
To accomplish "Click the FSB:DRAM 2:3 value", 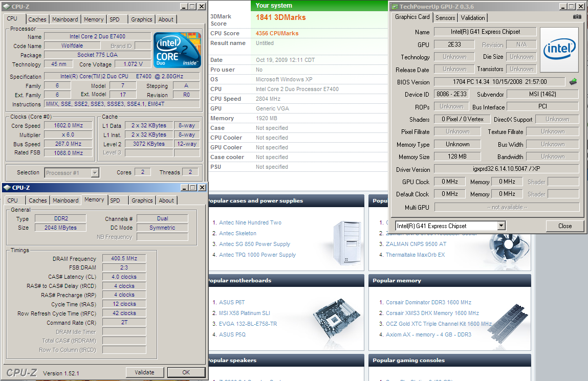I will [124, 267].
